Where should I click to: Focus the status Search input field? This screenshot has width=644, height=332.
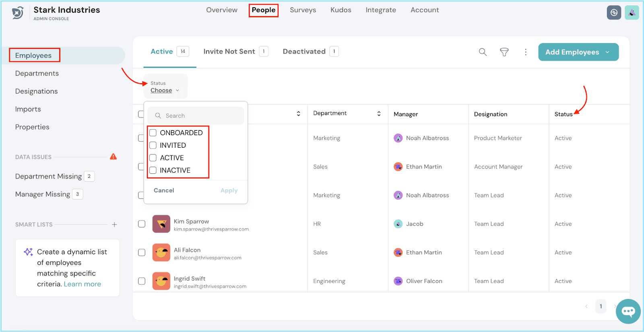click(x=196, y=115)
